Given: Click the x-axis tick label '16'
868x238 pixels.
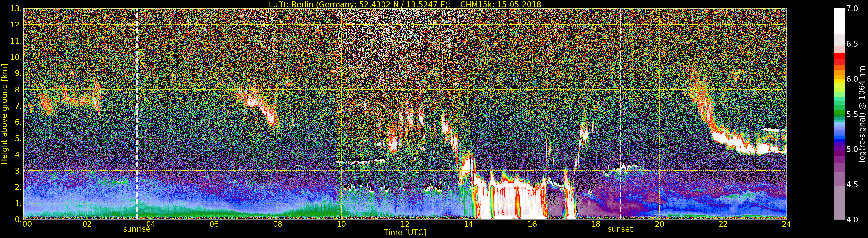Looking at the screenshot, I should click(532, 224).
